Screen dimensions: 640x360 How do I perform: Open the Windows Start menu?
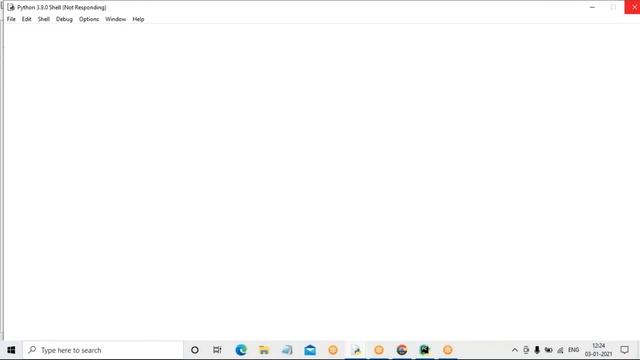click(x=11, y=350)
